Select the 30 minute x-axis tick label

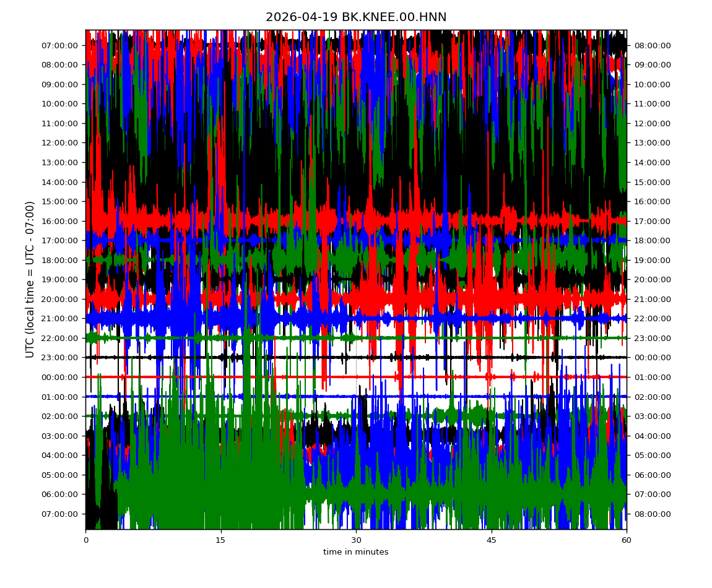[x=356, y=540]
